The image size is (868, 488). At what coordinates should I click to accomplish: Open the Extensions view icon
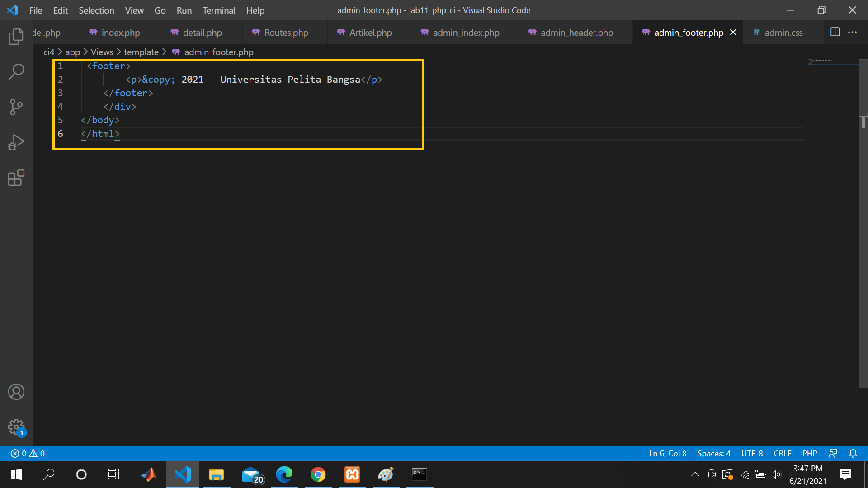(x=16, y=178)
